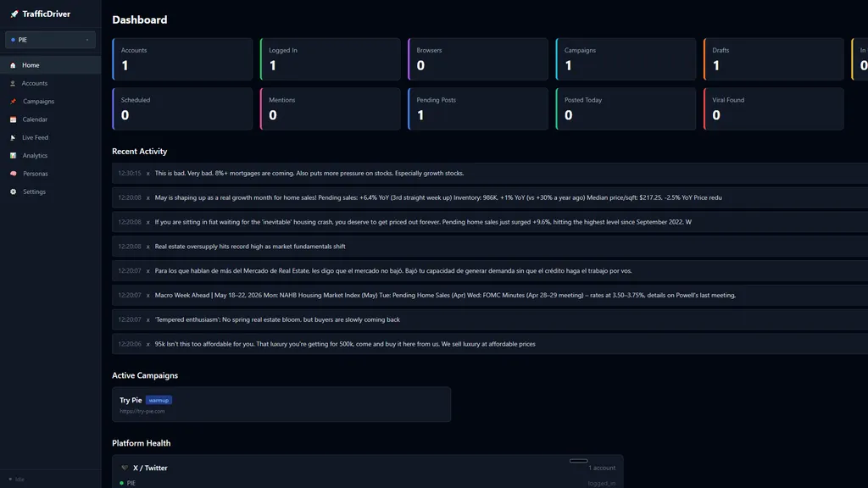Click the Idle status indicator
Image resolution: width=868 pixels, height=488 pixels.
point(17,480)
